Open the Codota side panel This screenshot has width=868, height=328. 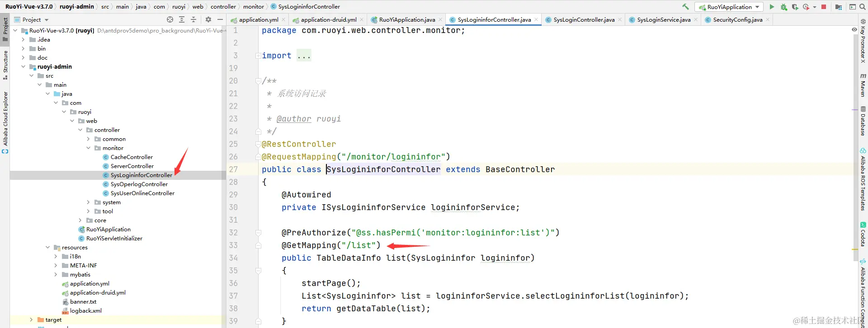click(863, 234)
